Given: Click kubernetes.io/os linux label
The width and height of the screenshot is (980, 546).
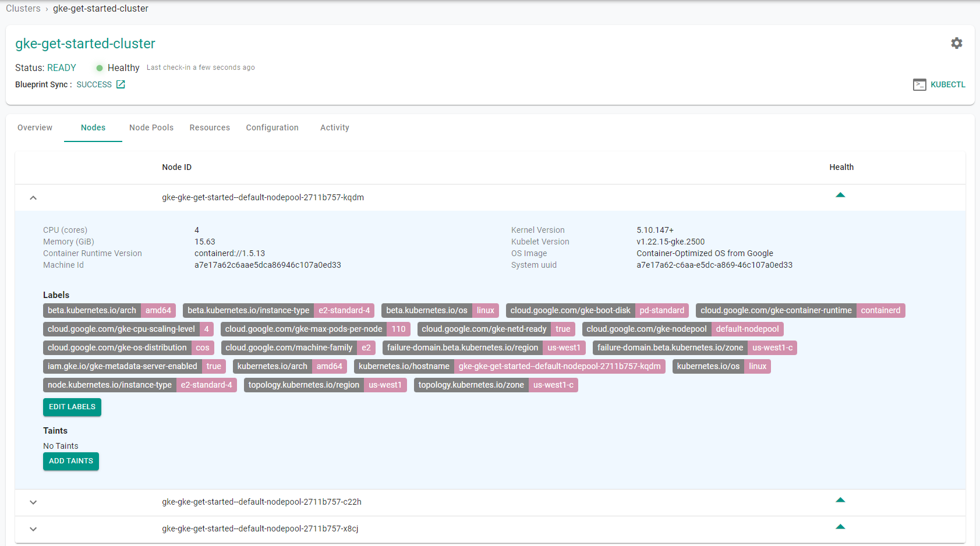Looking at the screenshot, I should point(721,366).
